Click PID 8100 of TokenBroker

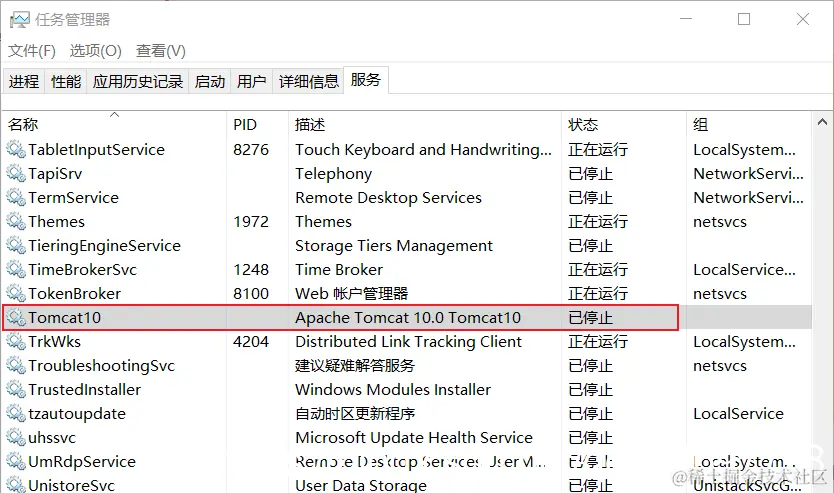251,294
